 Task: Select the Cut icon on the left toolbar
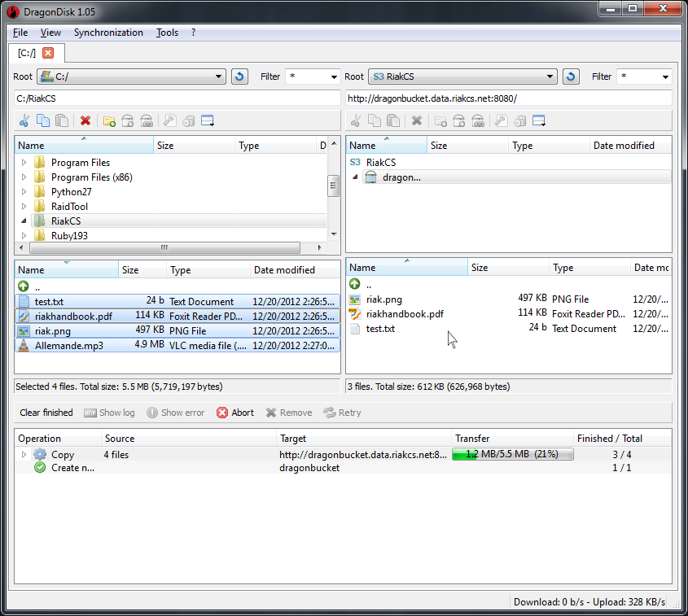coord(23,120)
